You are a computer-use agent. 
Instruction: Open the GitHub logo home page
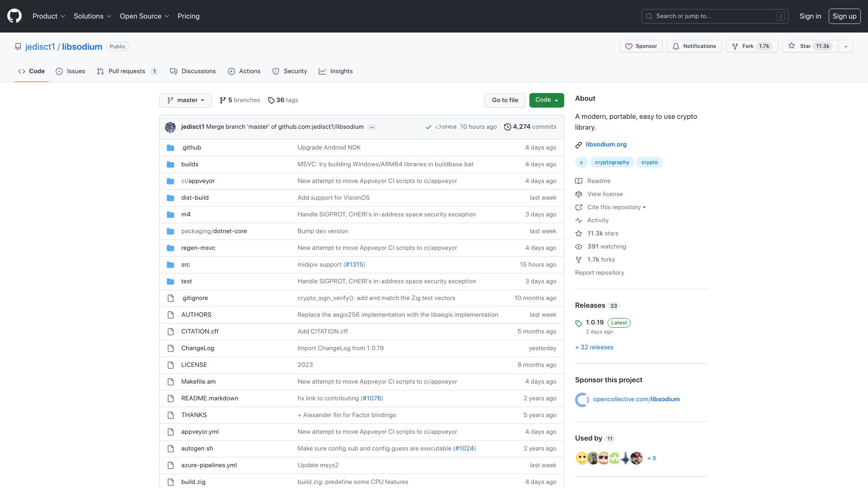tap(14, 16)
